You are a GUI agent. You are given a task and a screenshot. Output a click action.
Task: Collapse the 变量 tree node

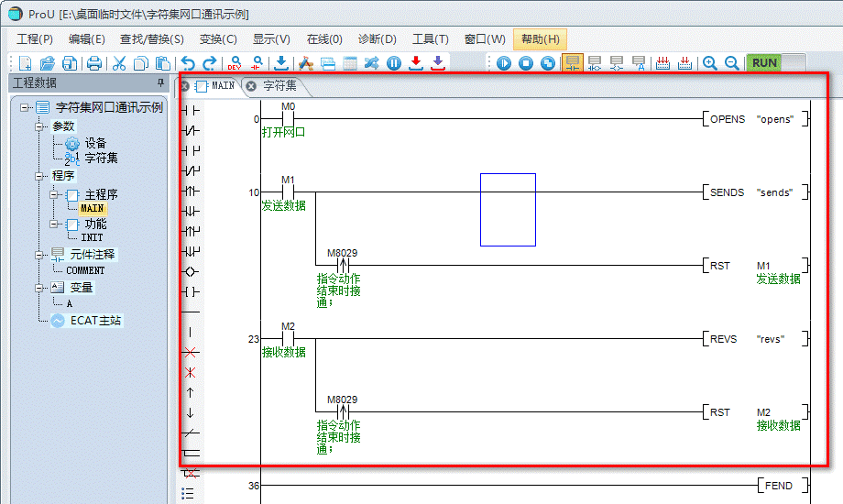pyautogui.click(x=38, y=288)
